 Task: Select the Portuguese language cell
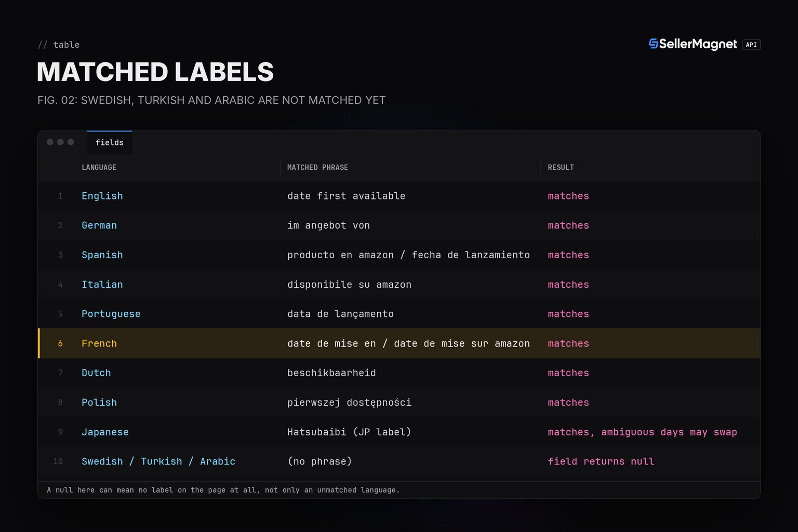(111, 314)
